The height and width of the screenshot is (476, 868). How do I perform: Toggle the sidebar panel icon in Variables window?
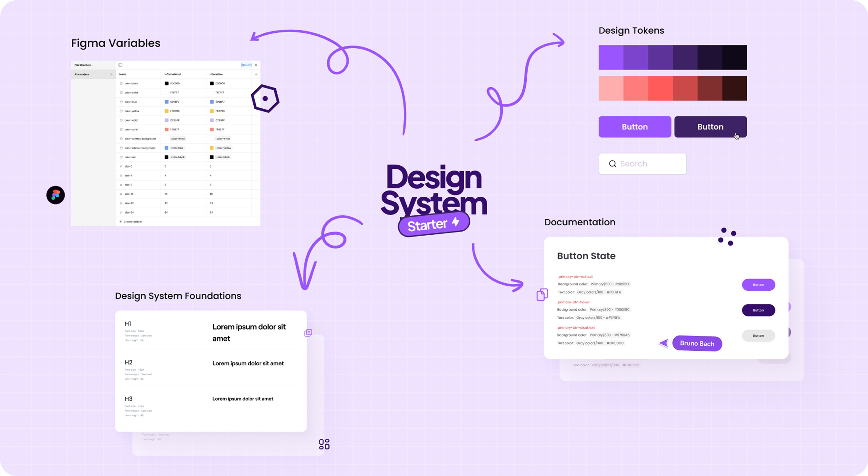120,65
